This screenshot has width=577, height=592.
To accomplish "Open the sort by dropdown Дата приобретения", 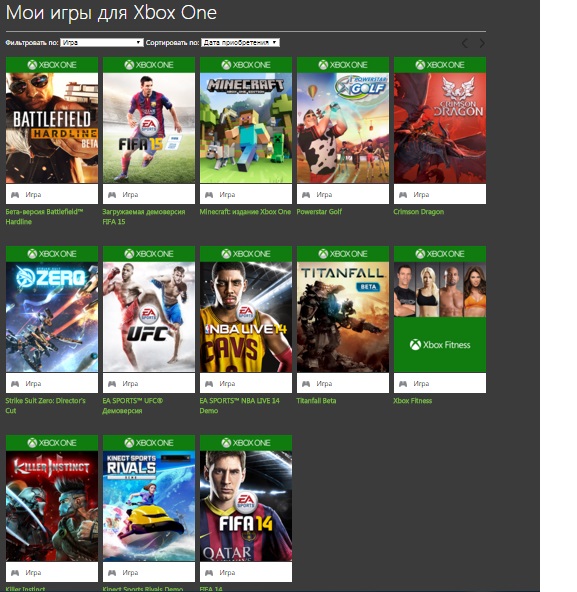I will pos(240,43).
